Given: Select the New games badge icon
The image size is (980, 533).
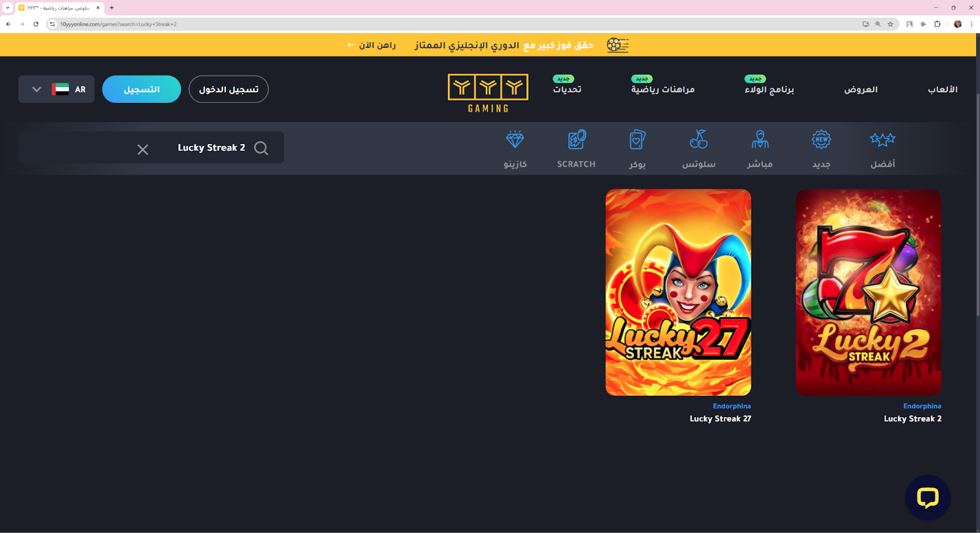Looking at the screenshot, I should point(821,140).
